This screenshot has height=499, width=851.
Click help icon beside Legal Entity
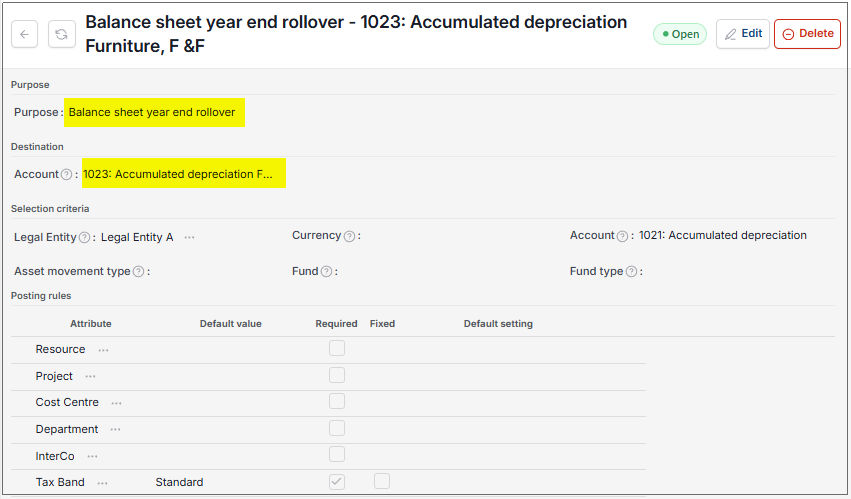pos(84,237)
